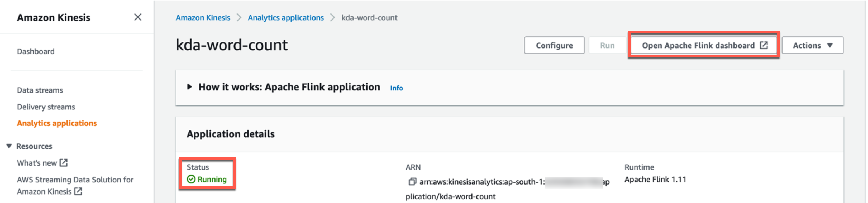Click the Run button

[607, 45]
